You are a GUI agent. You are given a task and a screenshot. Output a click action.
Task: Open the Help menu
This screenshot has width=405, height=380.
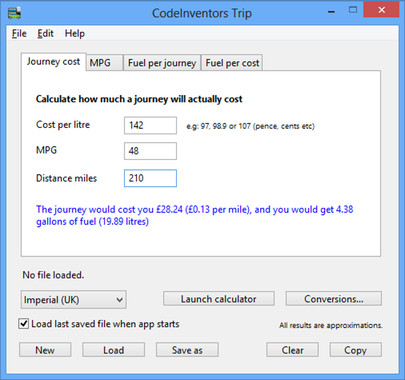pyautogui.click(x=75, y=33)
